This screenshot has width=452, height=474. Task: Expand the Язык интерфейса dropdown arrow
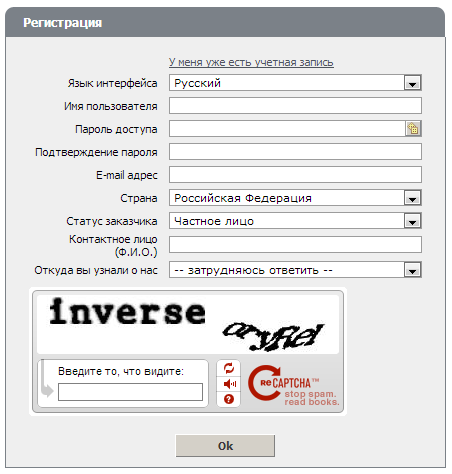pos(412,83)
